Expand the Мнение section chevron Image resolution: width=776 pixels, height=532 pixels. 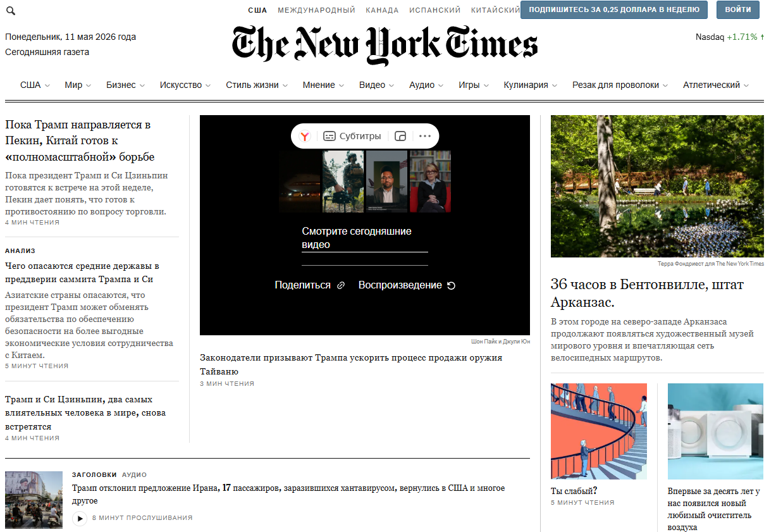click(342, 85)
